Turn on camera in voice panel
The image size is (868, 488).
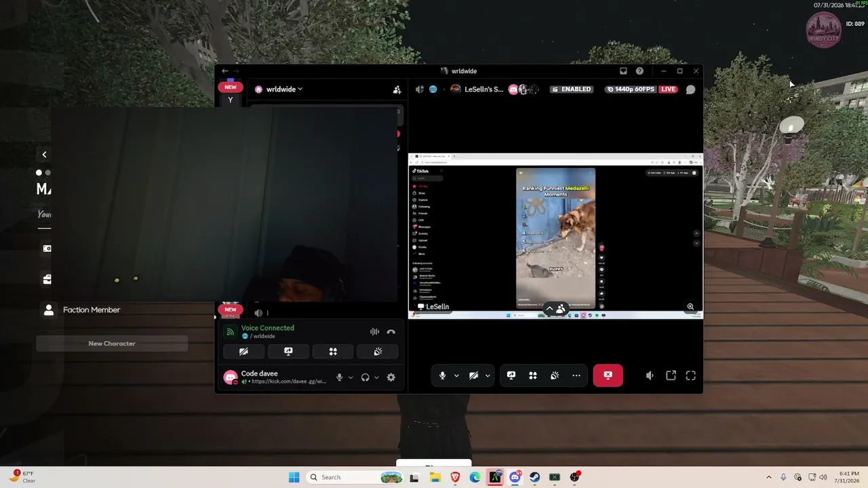[243, 352]
